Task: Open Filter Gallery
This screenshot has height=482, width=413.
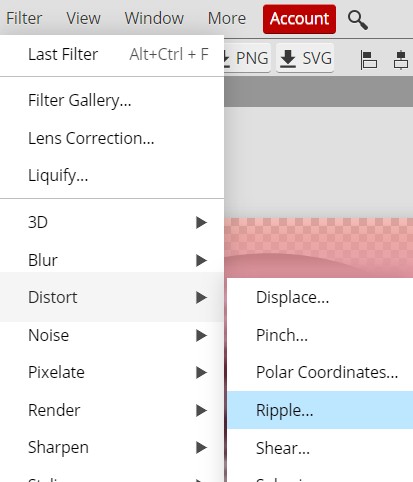Action: [112, 100]
